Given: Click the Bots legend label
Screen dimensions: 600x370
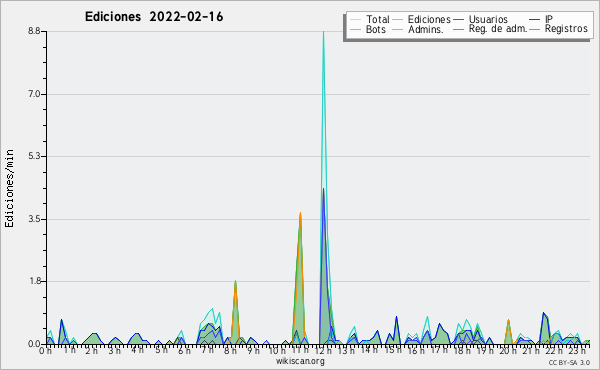Looking at the screenshot, I should [x=376, y=29].
